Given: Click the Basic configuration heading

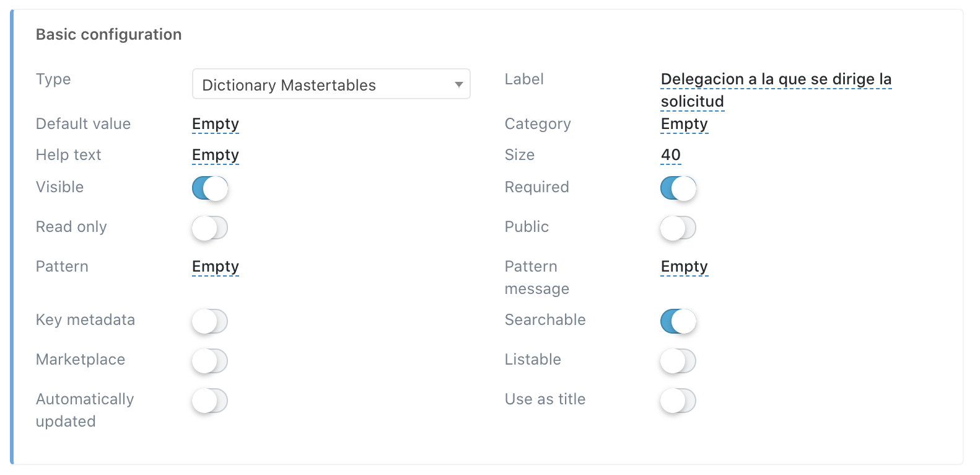Looking at the screenshot, I should point(109,34).
